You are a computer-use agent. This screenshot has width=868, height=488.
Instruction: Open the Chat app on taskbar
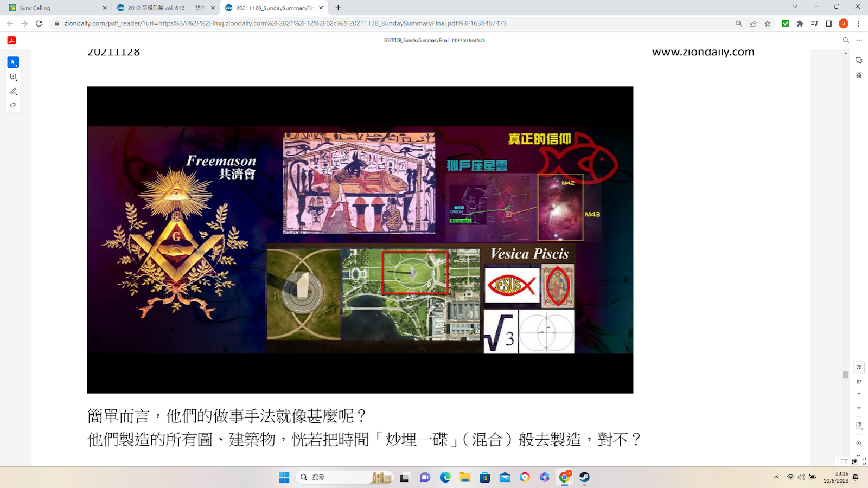[x=425, y=477]
